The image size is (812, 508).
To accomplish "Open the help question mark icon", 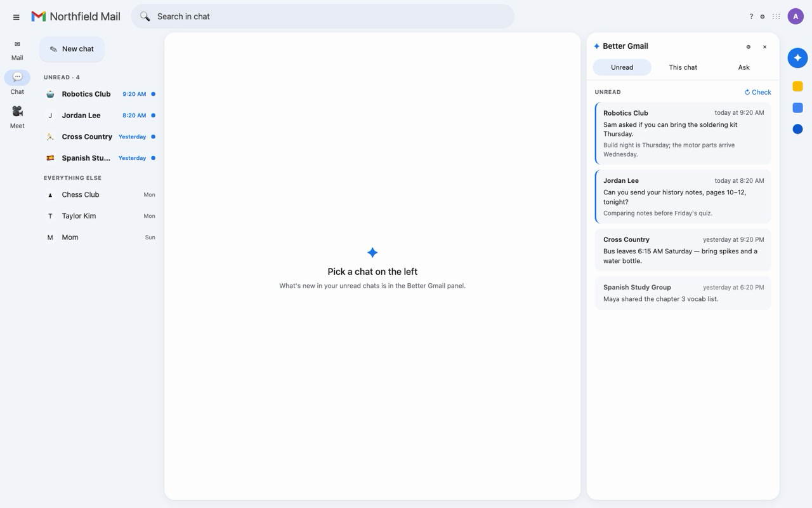I will pyautogui.click(x=751, y=17).
